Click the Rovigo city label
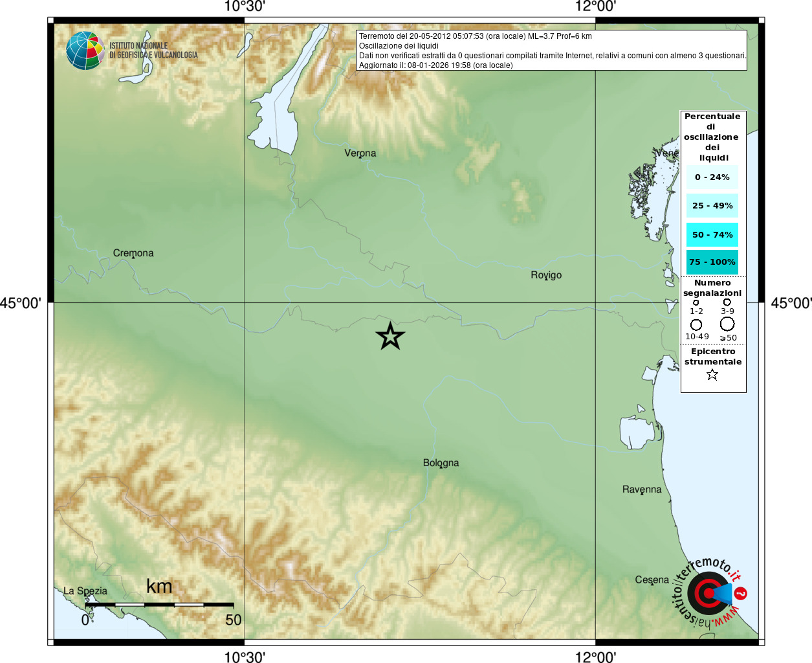Image resolution: width=812 pixels, height=663 pixels. [546, 275]
